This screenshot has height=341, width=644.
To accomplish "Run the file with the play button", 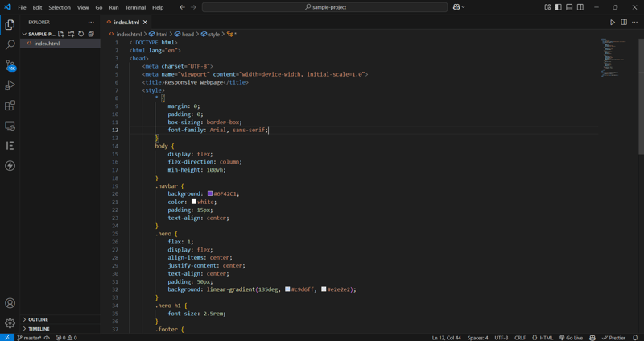I will [612, 23].
